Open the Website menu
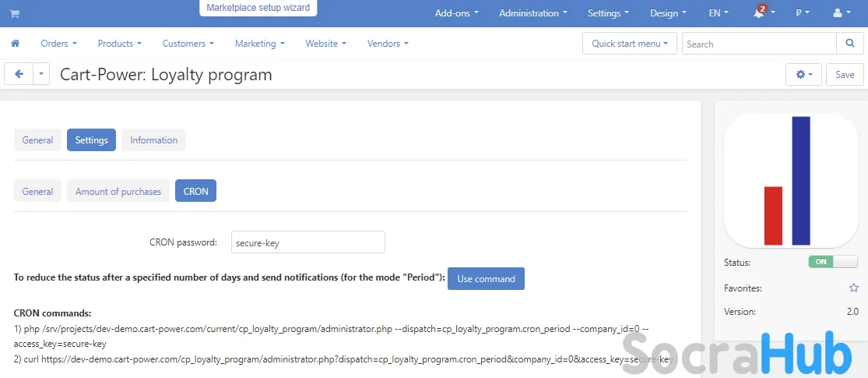The height and width of the screenshot is (378, 868). tap(326, 43)
